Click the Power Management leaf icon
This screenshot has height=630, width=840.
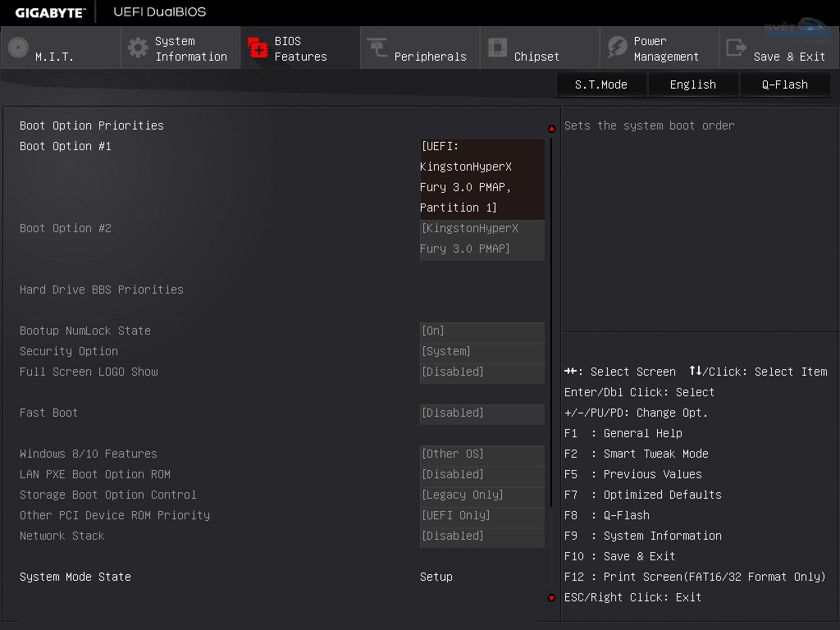coord(617,48)
